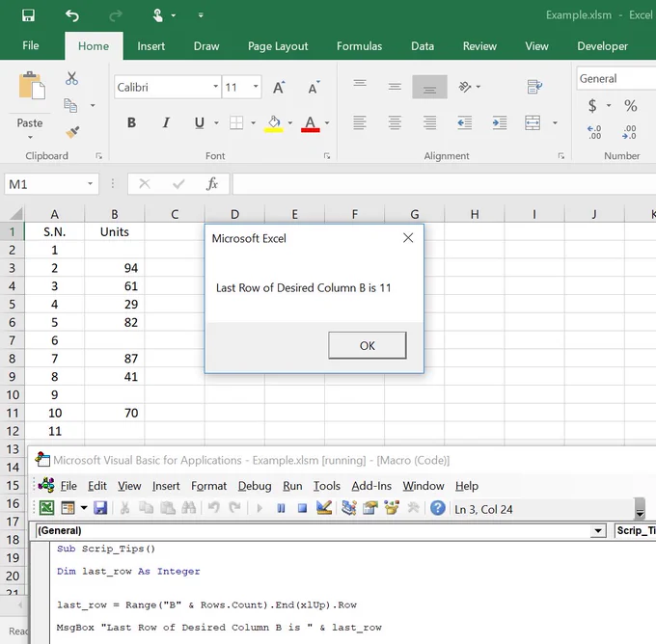Open the font size 11 dropdown

[x=256, y=87]
